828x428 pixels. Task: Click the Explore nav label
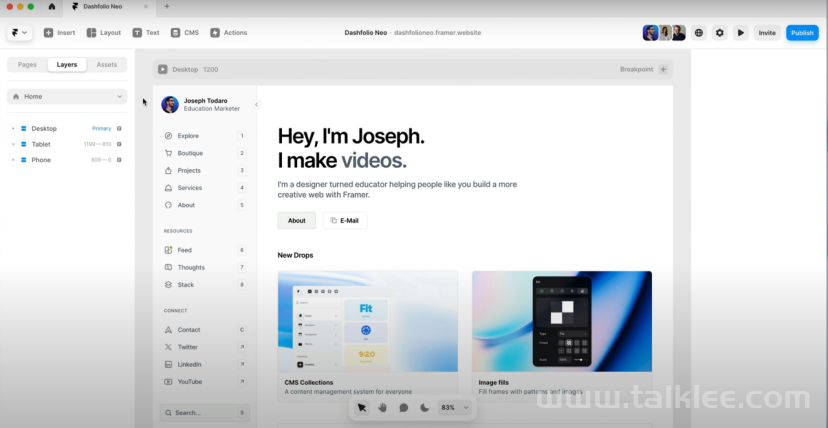pos(188,136)
